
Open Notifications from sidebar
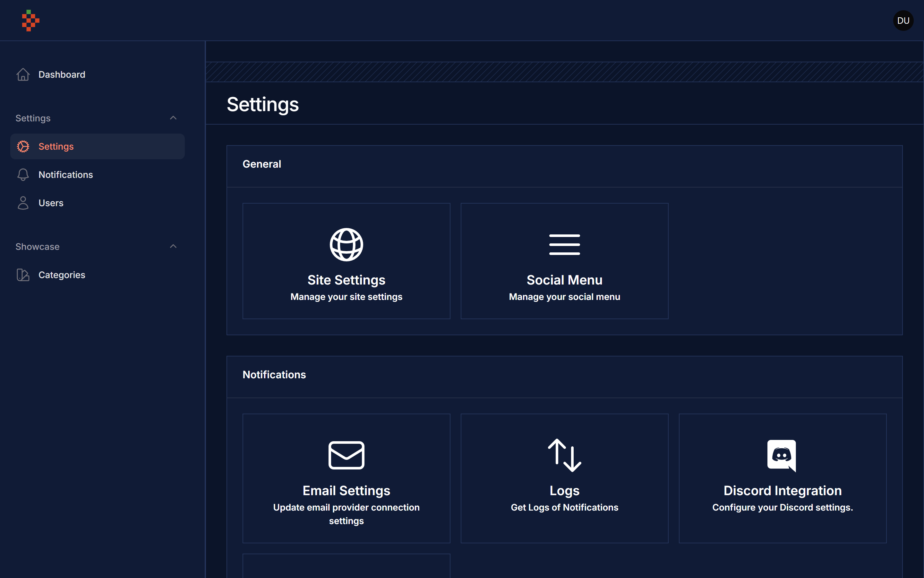coord(97,175)
